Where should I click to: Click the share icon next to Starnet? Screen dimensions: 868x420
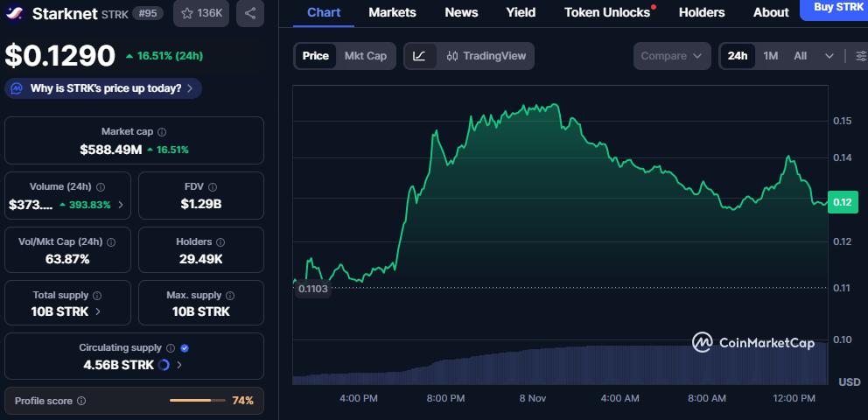(250, 13)
